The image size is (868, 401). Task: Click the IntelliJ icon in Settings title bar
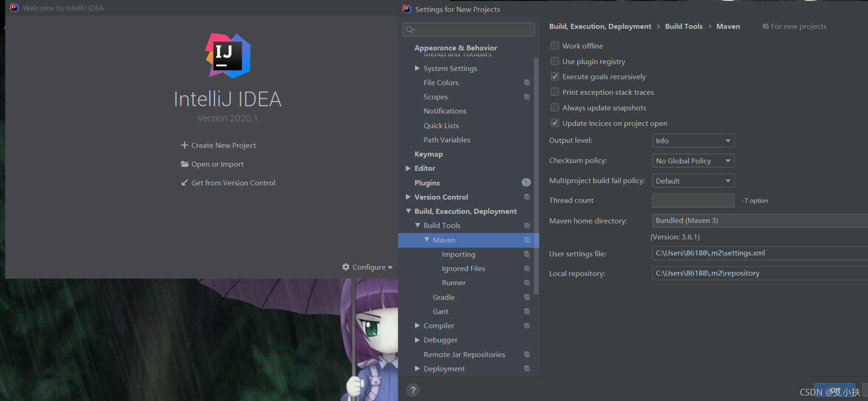pos(406,9)
